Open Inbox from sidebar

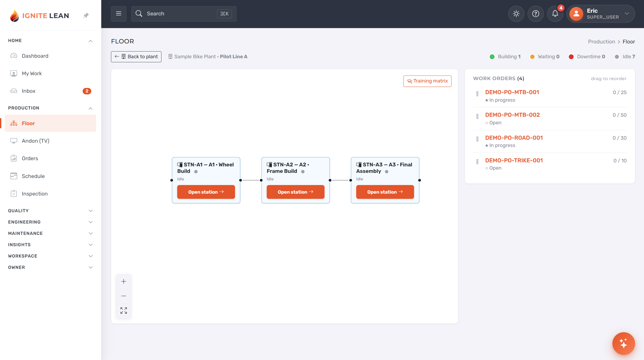click(x=50, y=91)
